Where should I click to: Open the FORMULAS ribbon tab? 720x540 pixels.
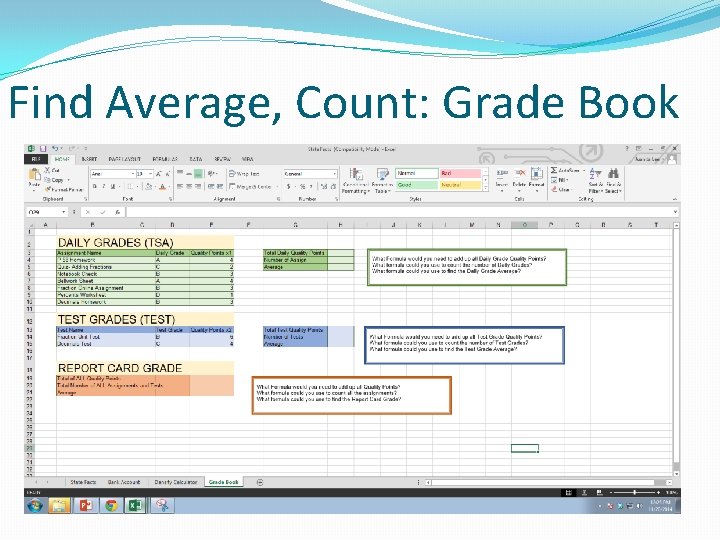coord(165,159)
